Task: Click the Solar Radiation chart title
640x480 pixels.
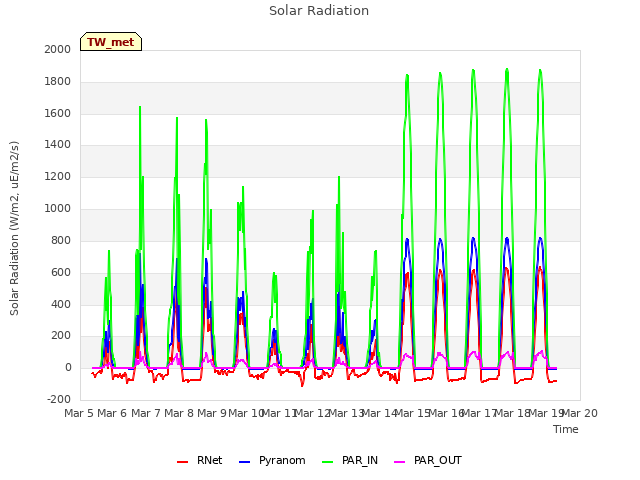Action: 319,11
